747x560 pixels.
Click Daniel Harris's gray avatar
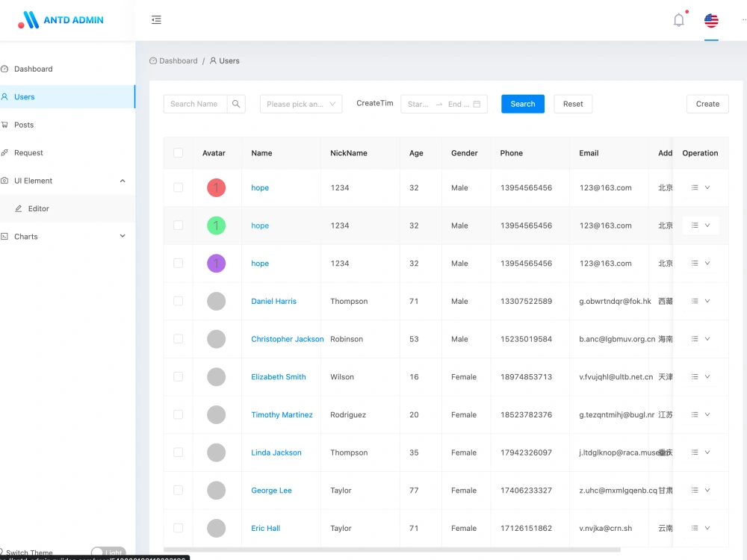pyautogui.click(x=217, y=301)
